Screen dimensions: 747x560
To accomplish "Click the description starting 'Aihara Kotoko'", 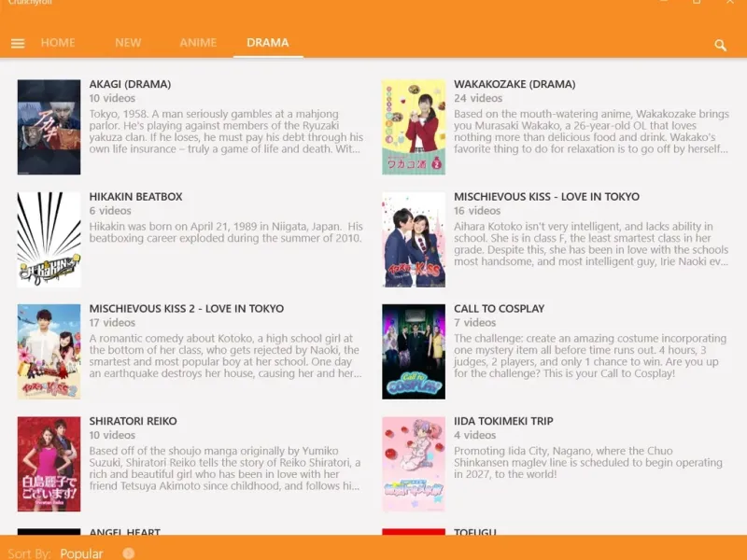I will 591,244.
